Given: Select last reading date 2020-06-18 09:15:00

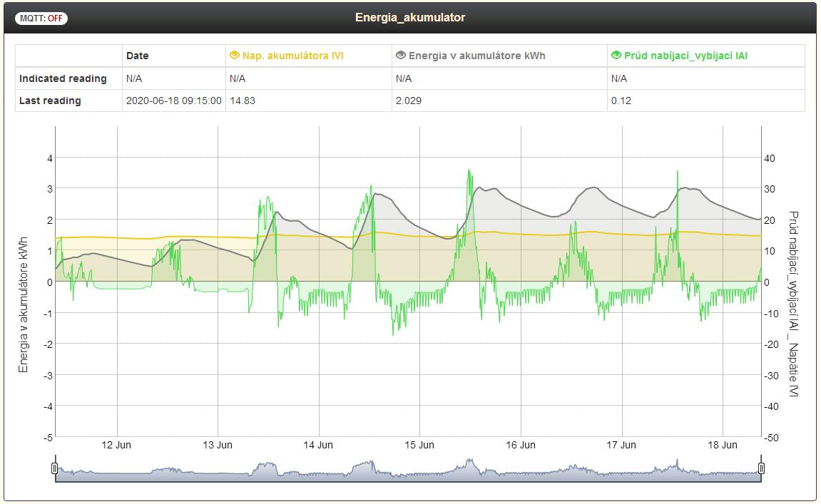Looking at the screenshot, I should click(174, 101).
